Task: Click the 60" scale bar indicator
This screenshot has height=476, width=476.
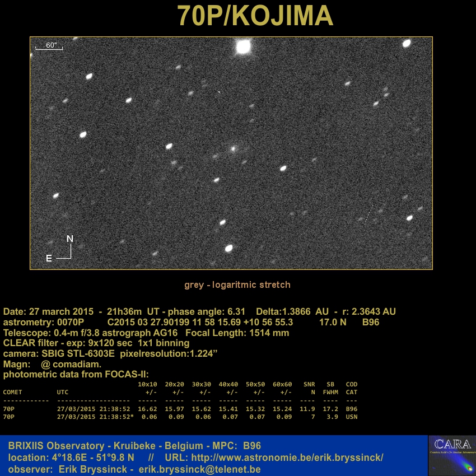Action: click(49, 46)
